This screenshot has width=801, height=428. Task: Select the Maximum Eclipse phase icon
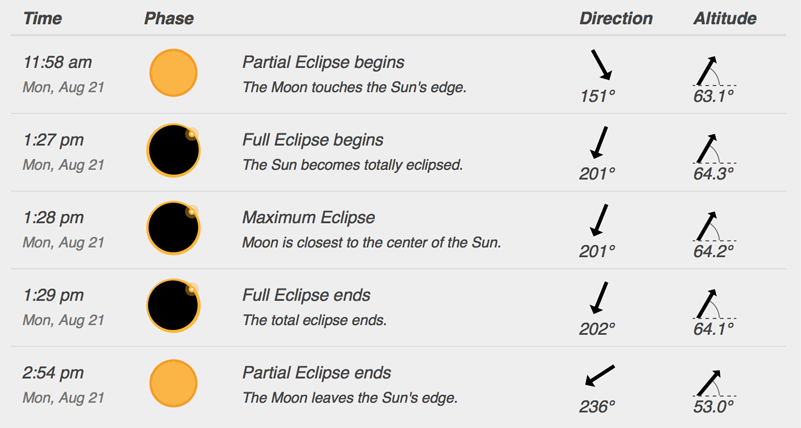(x=173, y=228)
